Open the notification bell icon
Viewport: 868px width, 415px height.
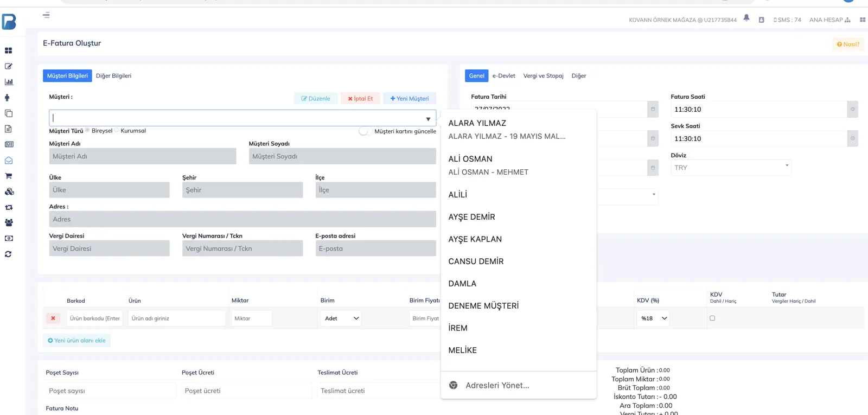coord(746,18)
